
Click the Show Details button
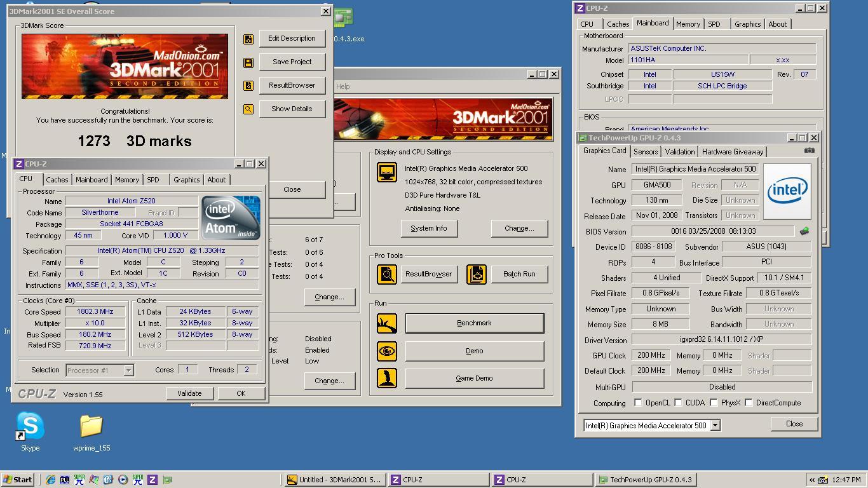(x=292, y=109)
